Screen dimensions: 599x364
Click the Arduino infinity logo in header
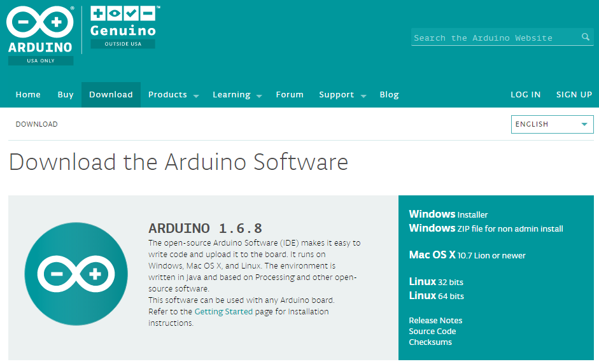click(x=40, y=22)
